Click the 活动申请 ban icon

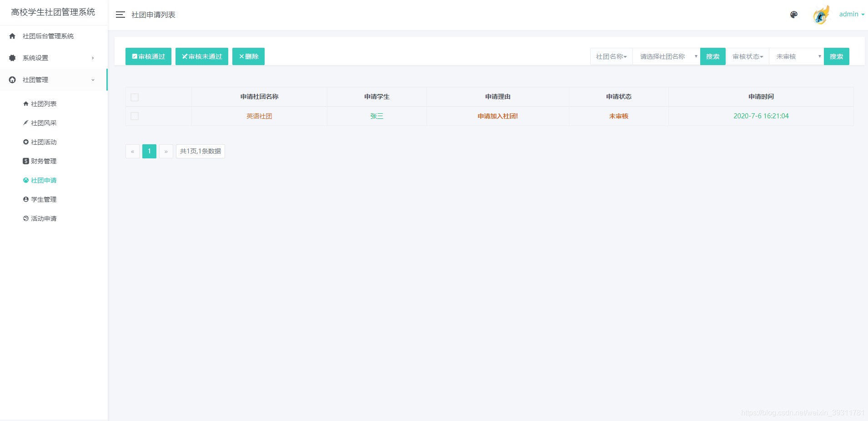[26, 218]
